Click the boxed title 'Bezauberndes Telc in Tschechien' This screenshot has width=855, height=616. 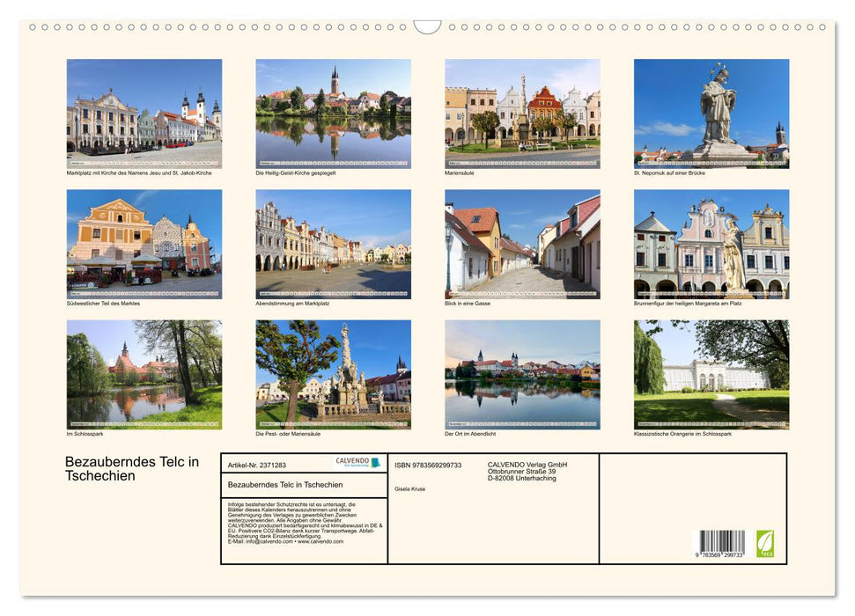click(x=285, y=485)
